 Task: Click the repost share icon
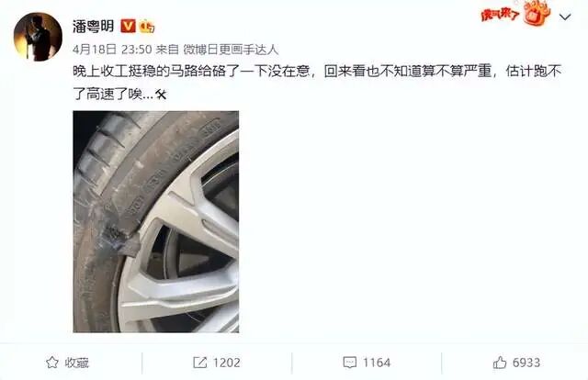(x=200, y=363)
